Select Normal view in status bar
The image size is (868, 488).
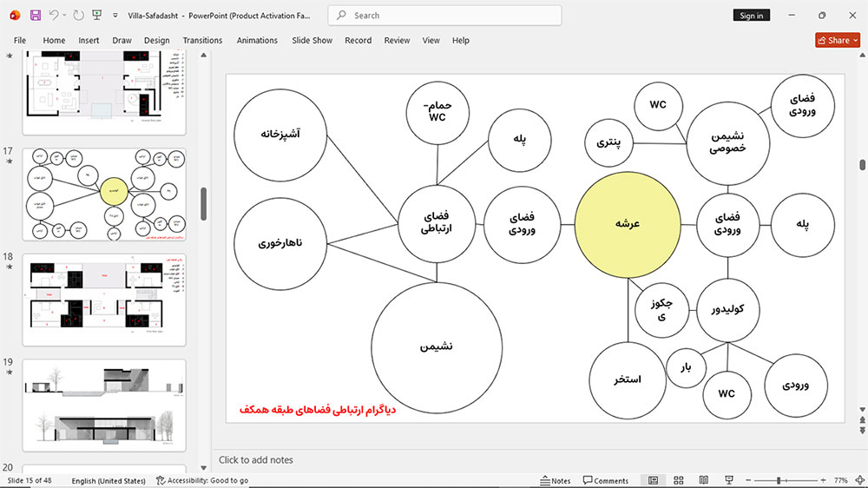point(654,480)
